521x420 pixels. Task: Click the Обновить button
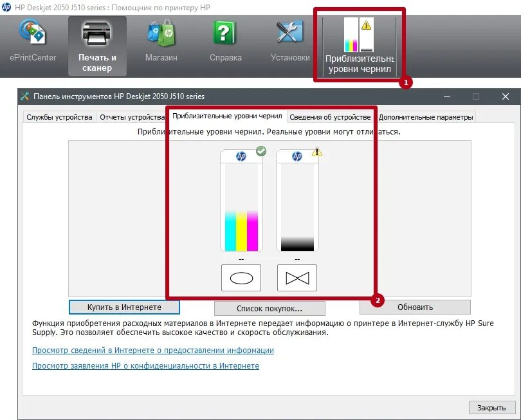pyautogui.click(x=415, y=307)
